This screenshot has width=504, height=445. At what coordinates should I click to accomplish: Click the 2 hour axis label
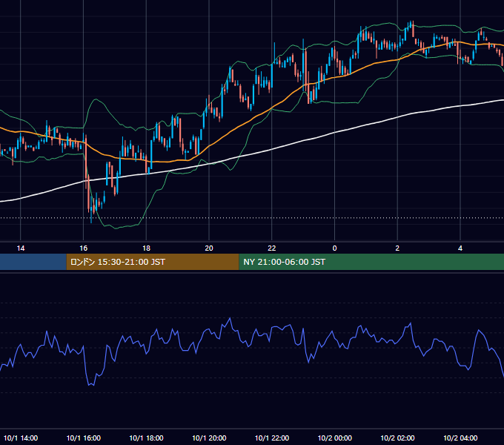(x=397, y=248)
